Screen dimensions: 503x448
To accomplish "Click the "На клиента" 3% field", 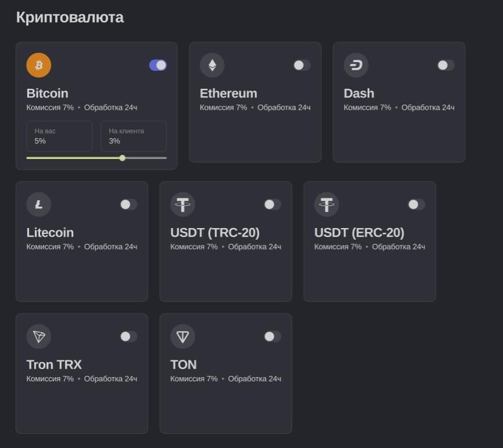I will click(x=133, y=136).
